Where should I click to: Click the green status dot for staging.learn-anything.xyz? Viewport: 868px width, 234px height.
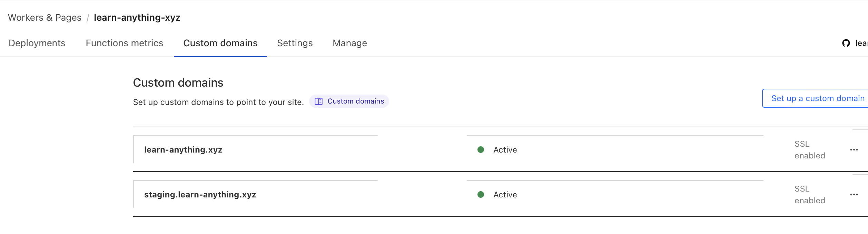pyautogui.click(x=481, y=195)
